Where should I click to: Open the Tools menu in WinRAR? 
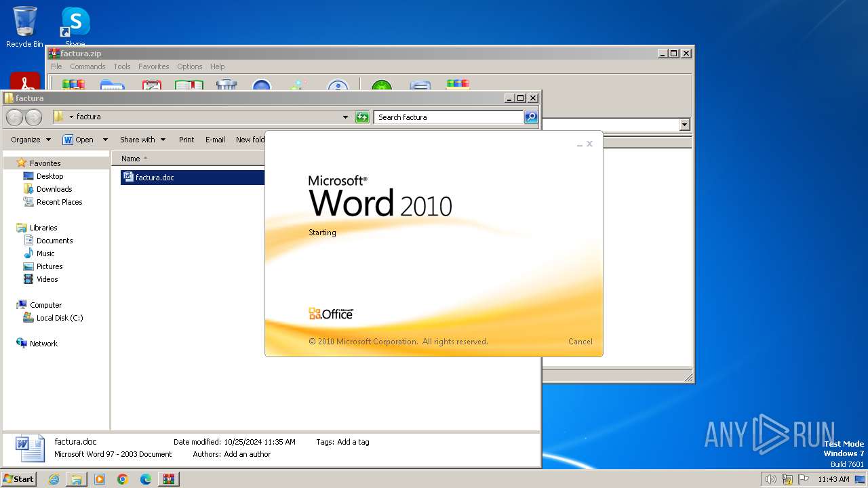click(122, 66)
